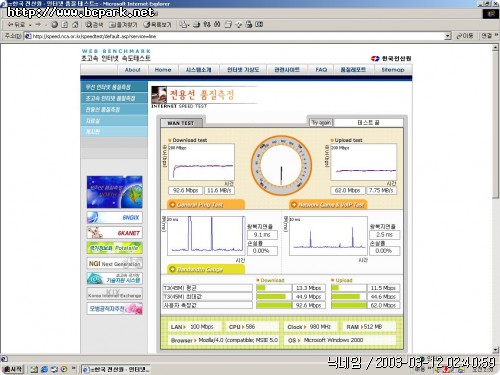500x375 pixels.
Task: Open the Earth globe banner image
Action: (x=114, y=192)
